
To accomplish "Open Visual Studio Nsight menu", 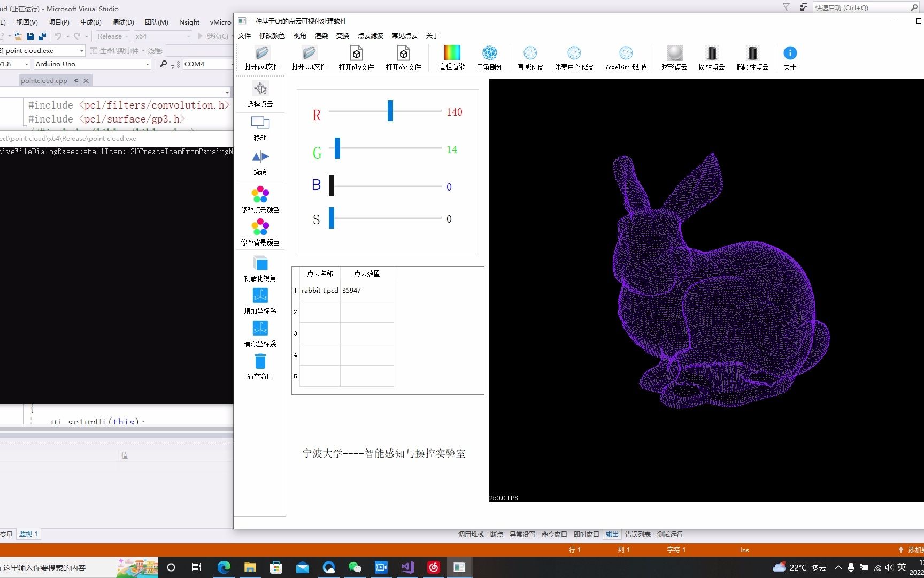I will click(x=189, y=22).
